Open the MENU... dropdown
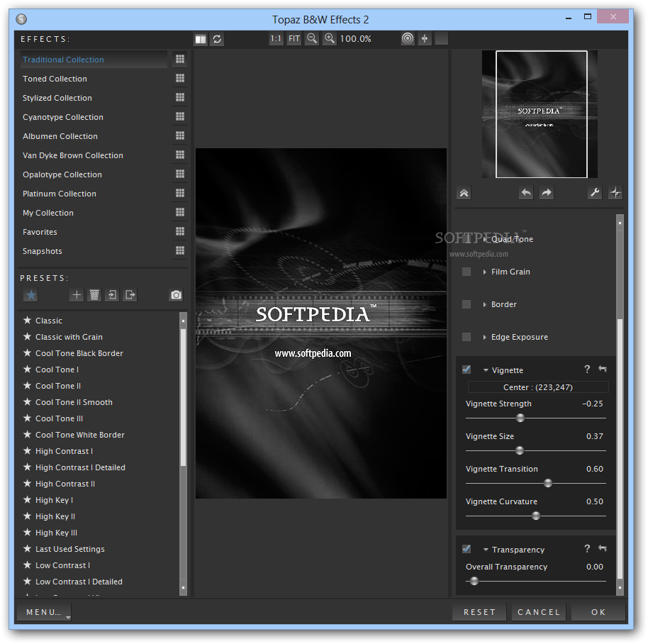The image size is (648, 644). 44,612
